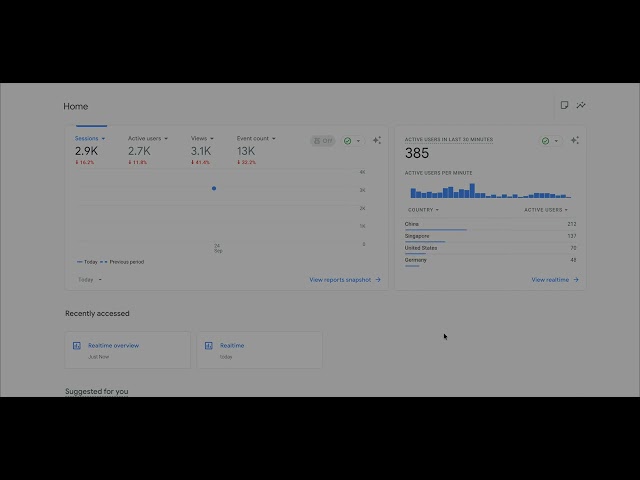
Task: Open Event count metric dropdown
Action: 256,138
